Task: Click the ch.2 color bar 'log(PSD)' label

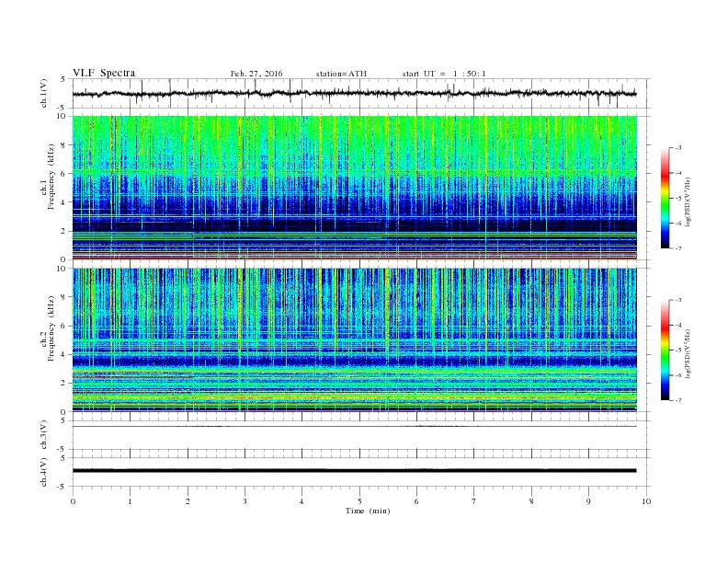Action: [x=688, y=352]
